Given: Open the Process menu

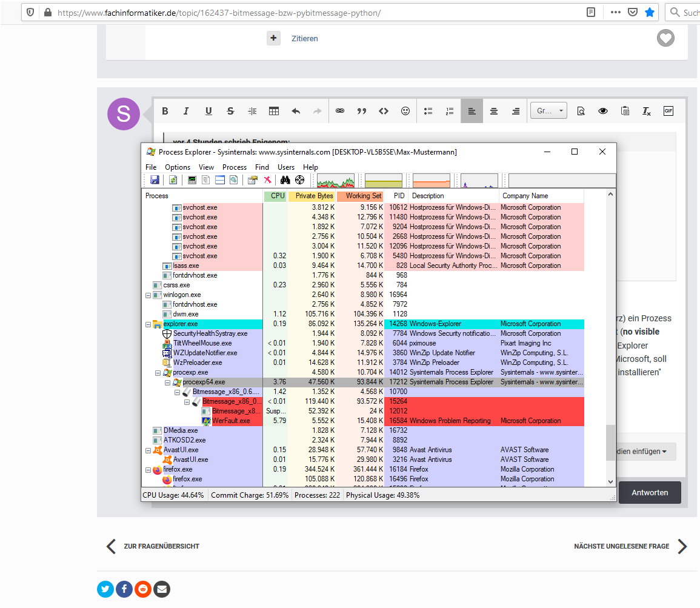Looking at the screenshot, I should [235, 167].
